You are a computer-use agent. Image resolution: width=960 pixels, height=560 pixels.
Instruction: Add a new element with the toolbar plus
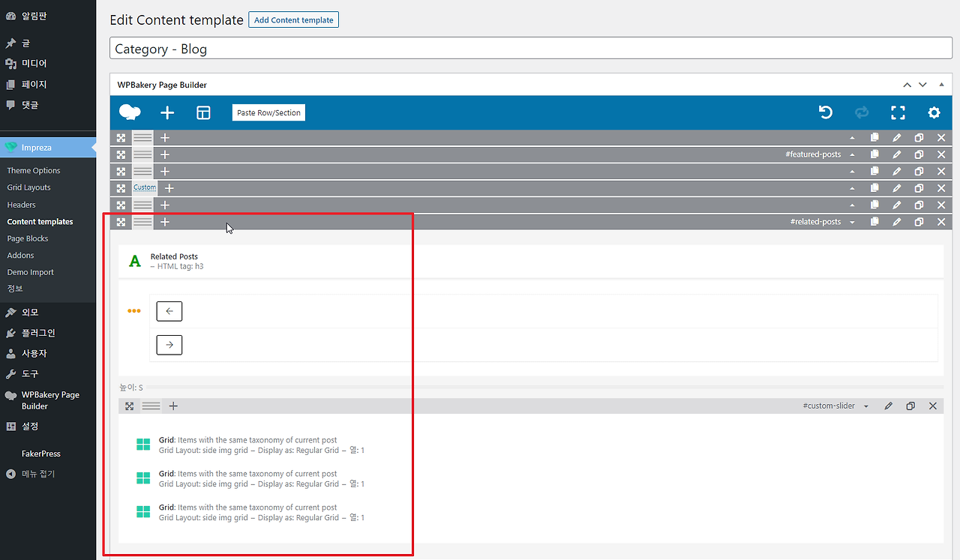point(167,112)
